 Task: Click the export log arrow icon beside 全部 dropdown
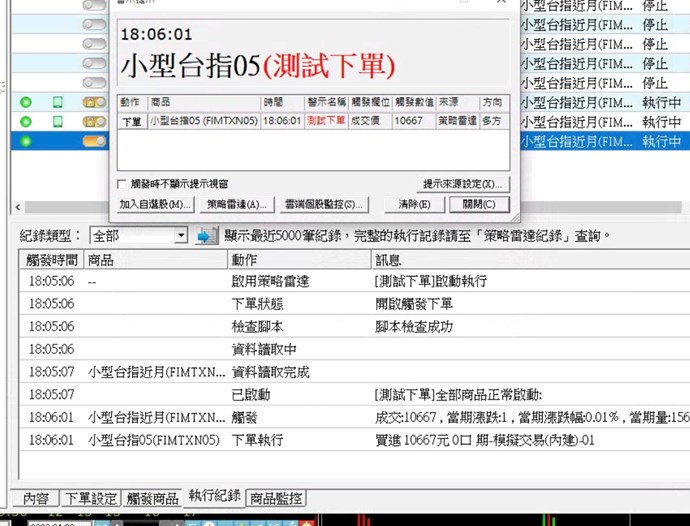(206, 236)
